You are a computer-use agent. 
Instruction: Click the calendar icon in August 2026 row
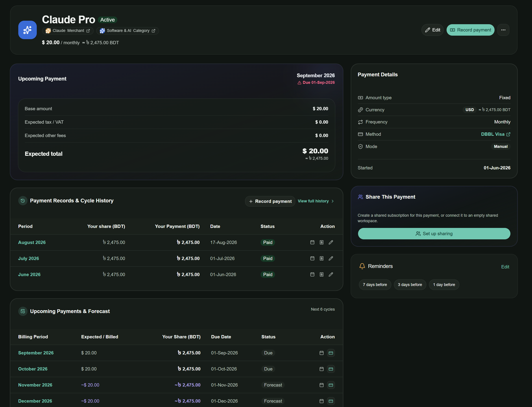coord(312,242)
